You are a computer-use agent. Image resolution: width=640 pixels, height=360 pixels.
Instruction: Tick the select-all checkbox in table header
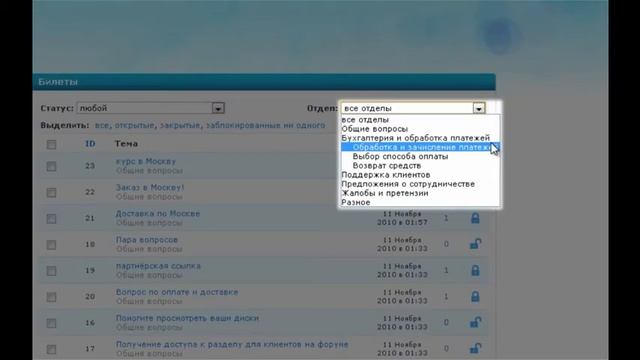coord(51,144)
